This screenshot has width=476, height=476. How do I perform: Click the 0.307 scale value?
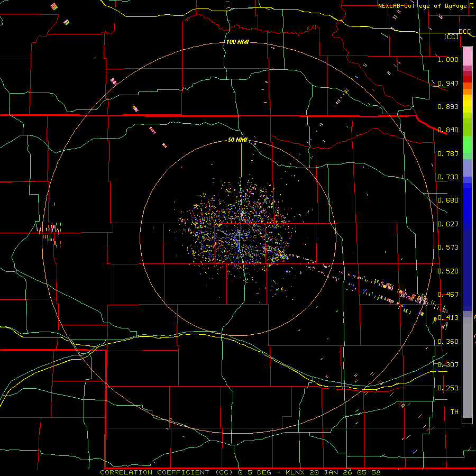click(x=448, y=365)
